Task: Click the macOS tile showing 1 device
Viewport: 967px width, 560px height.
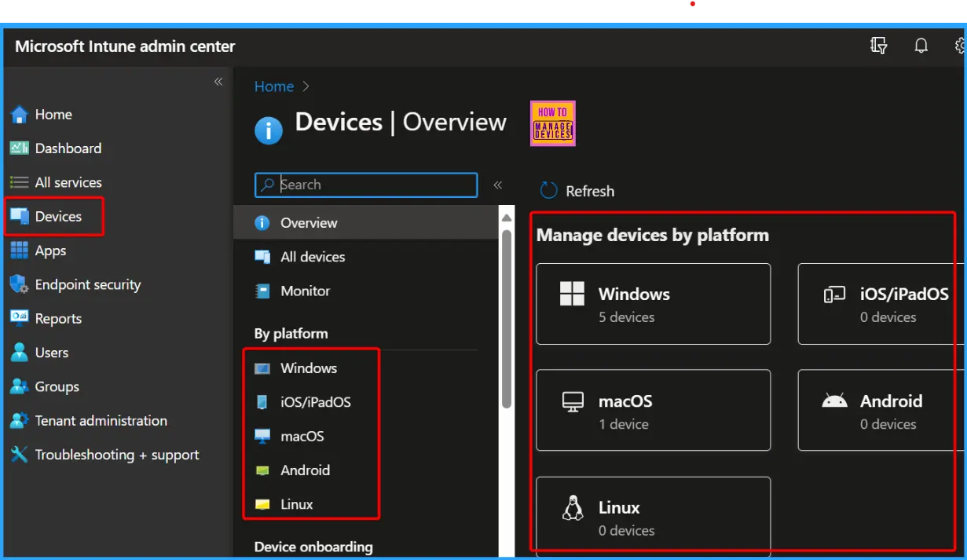Action: click(x=653, y=410)
